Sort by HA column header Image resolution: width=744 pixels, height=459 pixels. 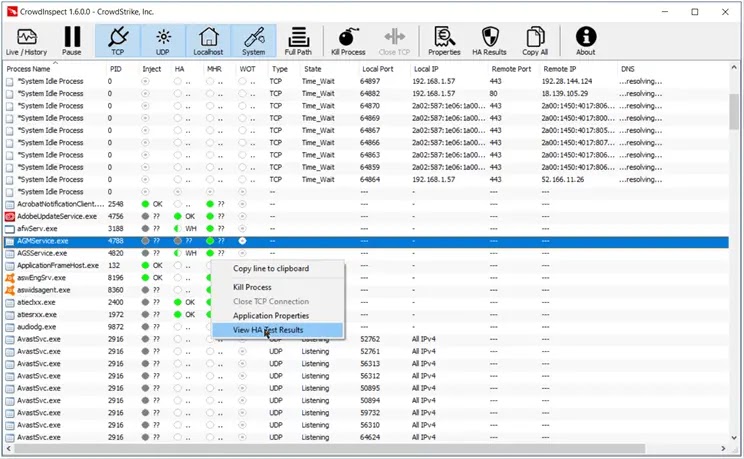pyautogui.click(x=179, y=69)
